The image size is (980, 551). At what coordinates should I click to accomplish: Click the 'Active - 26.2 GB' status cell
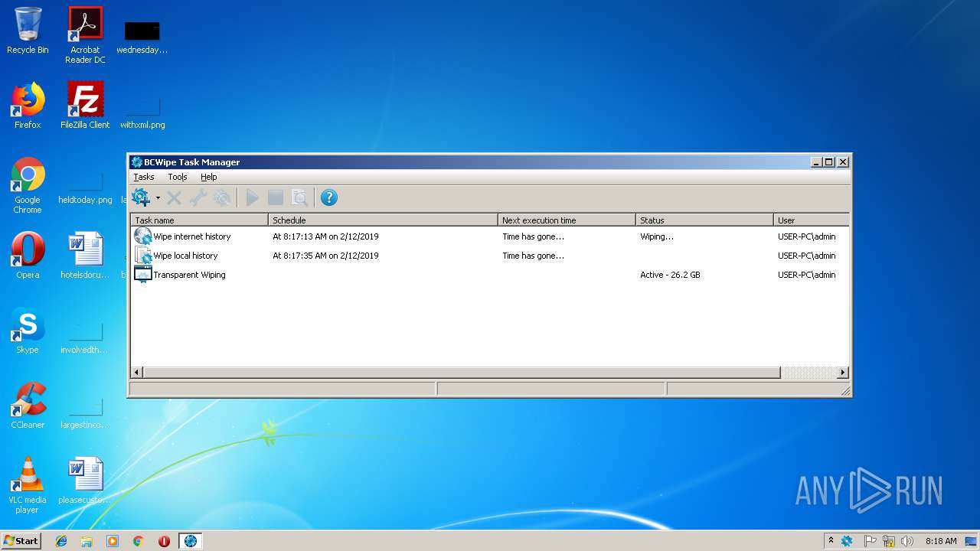pos(670,275)
